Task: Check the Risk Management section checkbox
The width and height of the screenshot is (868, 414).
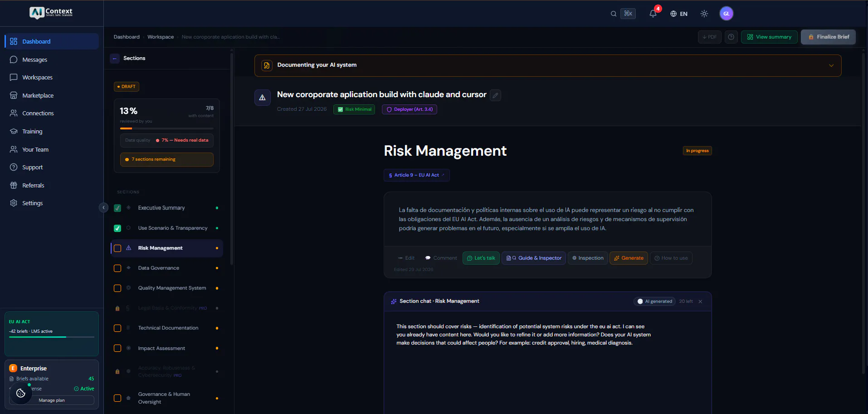Action: pyautogui.click(x=117, y=248)
